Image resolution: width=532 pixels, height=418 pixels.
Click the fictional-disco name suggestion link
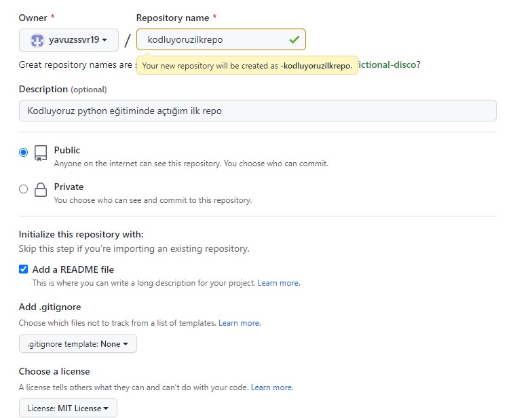coord(387,64)
